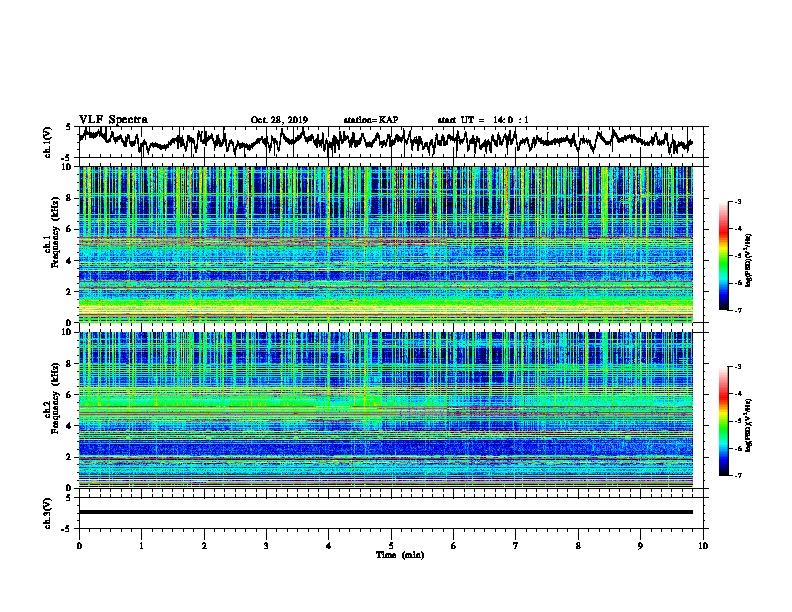Click the "ch.3(V)" axis label
Image resolution: width=792 pixels, height=612 pixels.
(48, 513)
